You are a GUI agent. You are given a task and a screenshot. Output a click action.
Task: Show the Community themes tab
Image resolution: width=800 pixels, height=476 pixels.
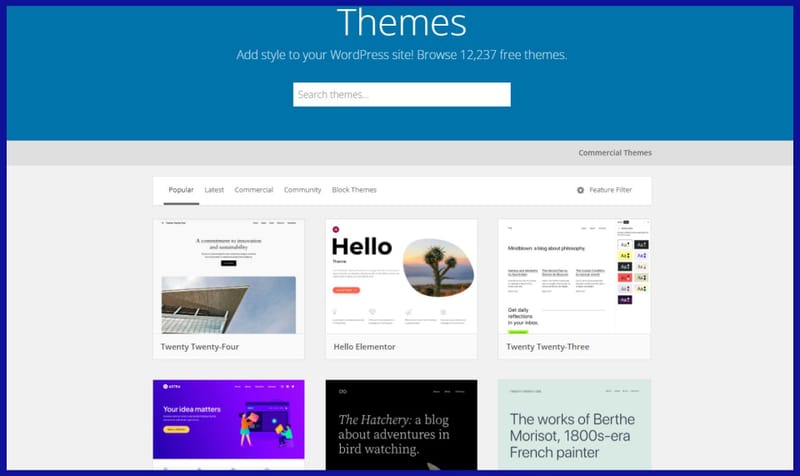[x=302, y=190]
